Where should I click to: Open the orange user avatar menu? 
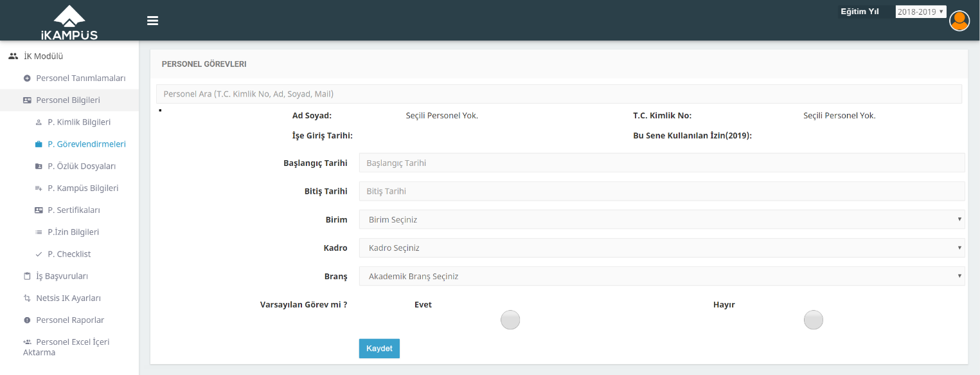(959, 21)
